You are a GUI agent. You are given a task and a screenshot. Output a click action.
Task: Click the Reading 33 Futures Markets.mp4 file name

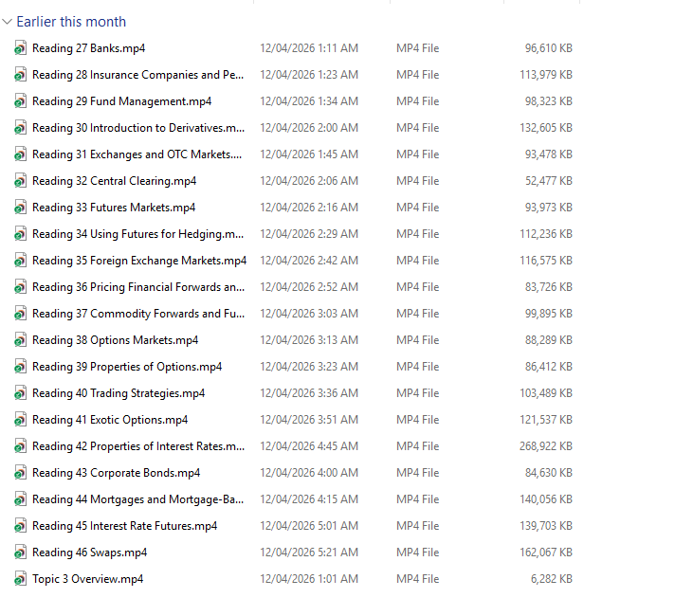pyautogui.click(x=114, y=208)
